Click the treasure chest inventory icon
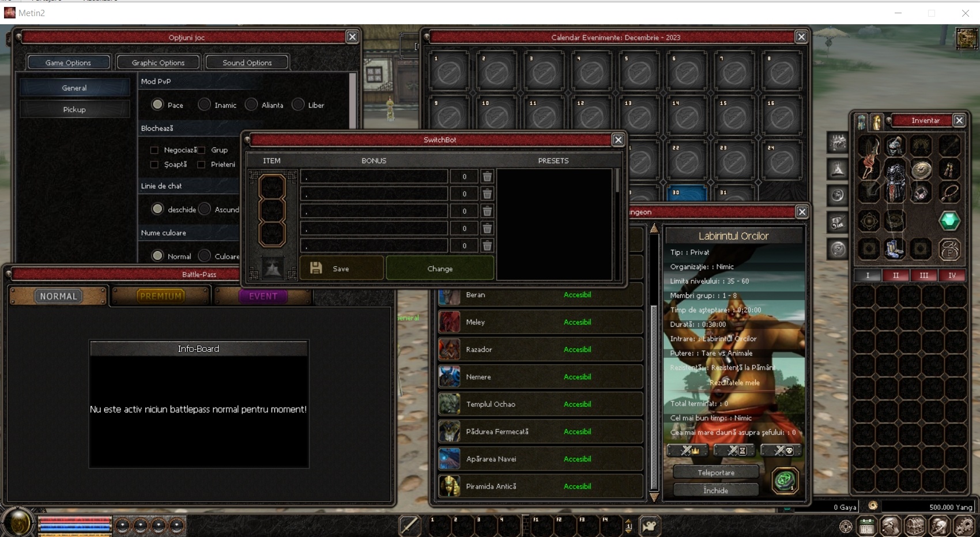The height and width of the screenshot is (537, 980). pos(915,526)
